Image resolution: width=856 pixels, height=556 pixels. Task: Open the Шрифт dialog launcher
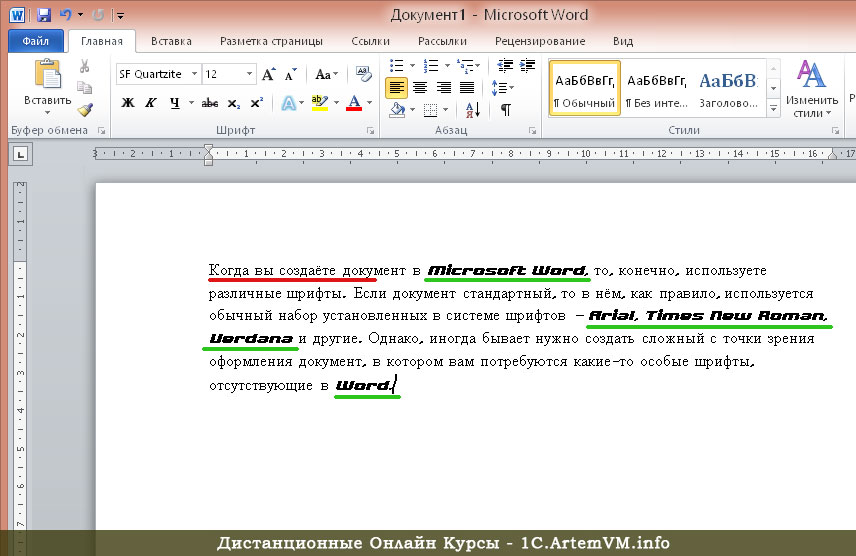[x=371, y=131]
